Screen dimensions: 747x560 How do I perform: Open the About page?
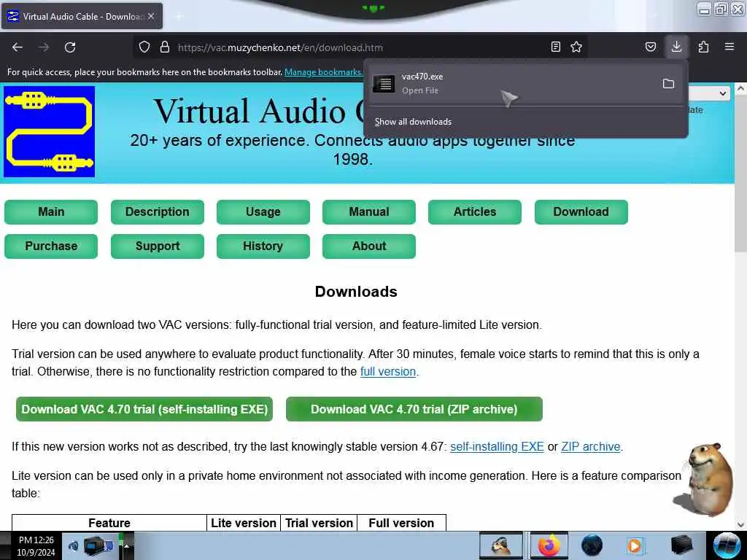click(368, 246)
